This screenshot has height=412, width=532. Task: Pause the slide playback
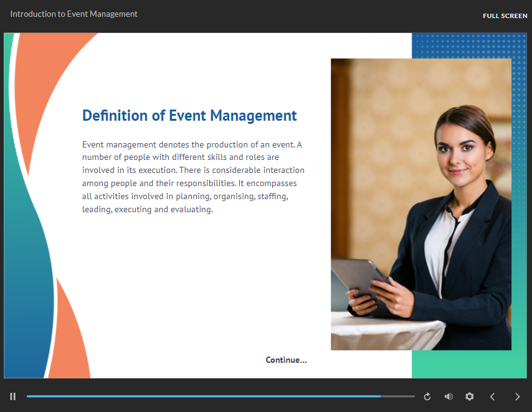tap(13, 396)
